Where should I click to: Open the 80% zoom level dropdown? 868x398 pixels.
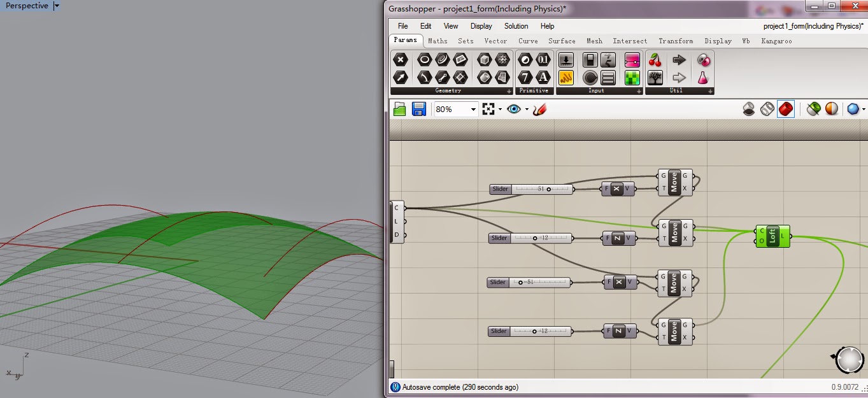click(473, 110)
